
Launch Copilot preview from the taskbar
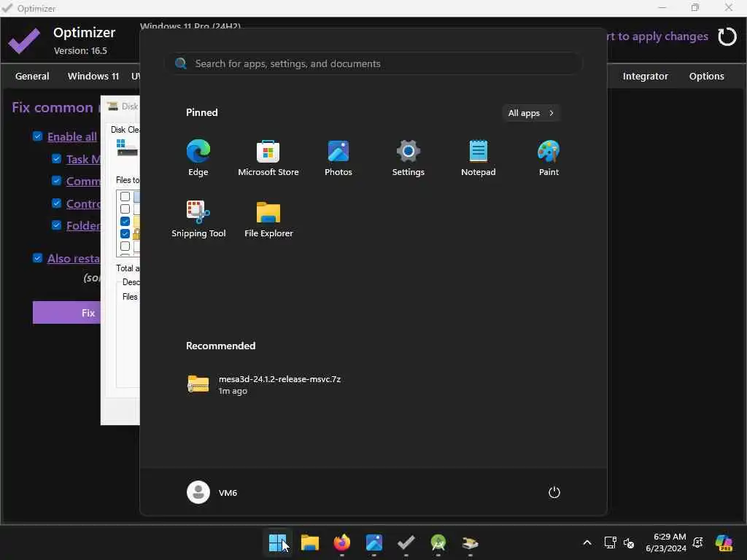click(x=724, y=542)
